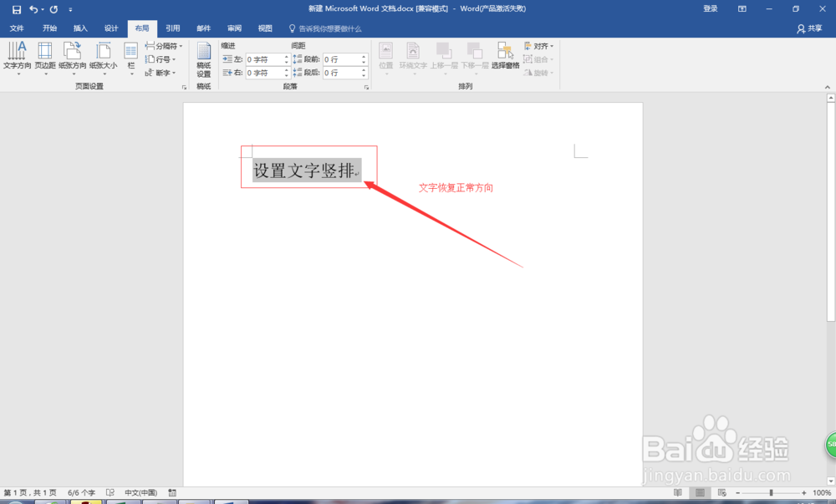Collapse the ribbon with the chevron arrow
The width and height of the screenshot is (836, 504).
click(829, 86)
